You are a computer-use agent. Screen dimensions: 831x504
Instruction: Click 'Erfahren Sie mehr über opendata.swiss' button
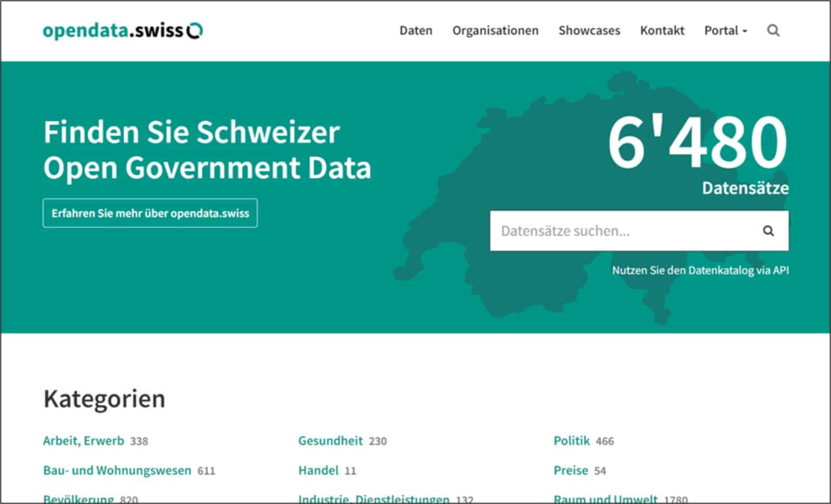coord(150,213)
